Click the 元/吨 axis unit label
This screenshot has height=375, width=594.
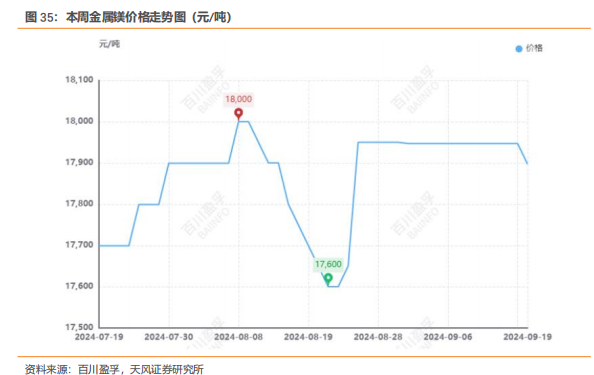[109, 44]
